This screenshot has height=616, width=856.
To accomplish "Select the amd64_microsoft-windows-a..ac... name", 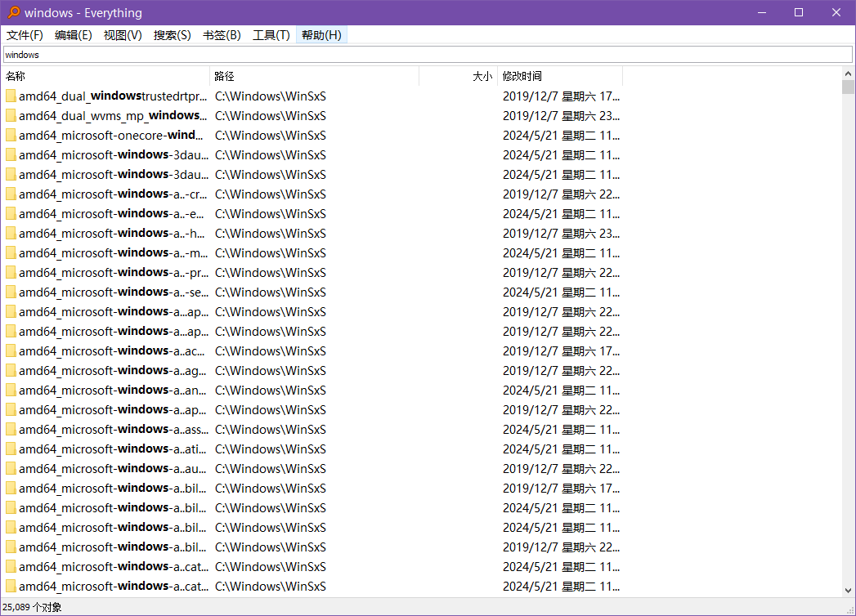I will pyautogui.click(x=112, y=351).
